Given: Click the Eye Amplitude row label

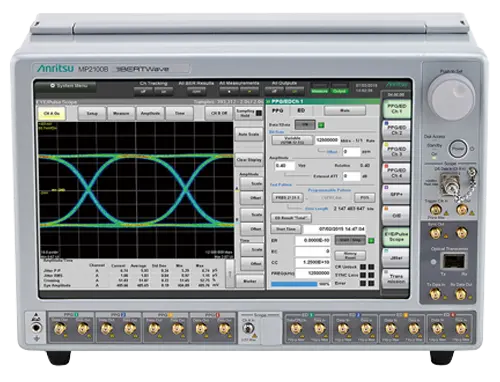Looking at the screenshot, I should [57, 285].
